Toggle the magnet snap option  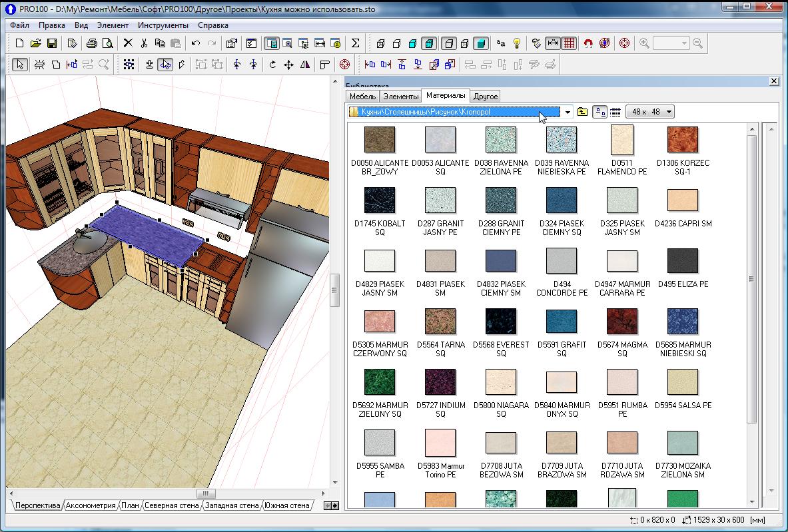click(x=588, y=44)
